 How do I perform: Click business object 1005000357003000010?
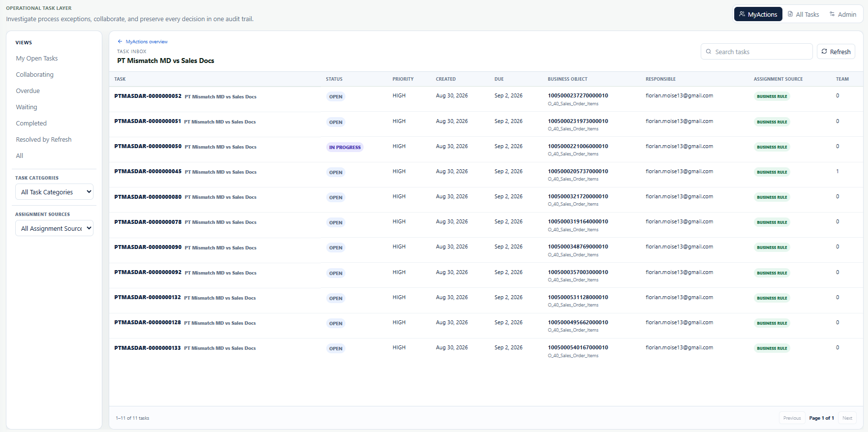[578, 272]
